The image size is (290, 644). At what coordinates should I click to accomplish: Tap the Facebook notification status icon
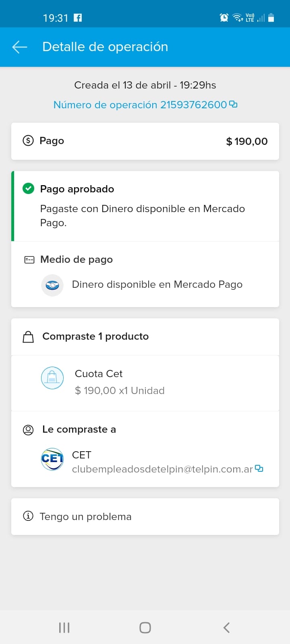tap(78, 18)
